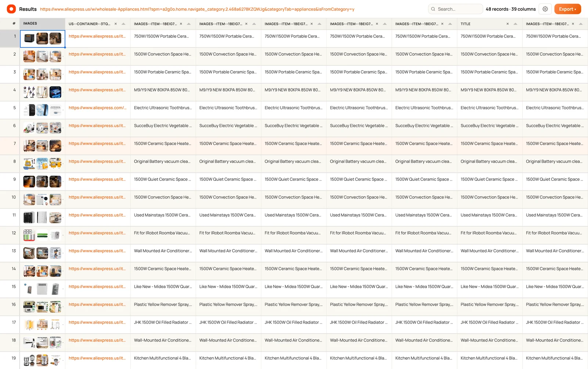
Task: Sort the IMAGES--ITEM column right of TITLE
Action: (x=581, y=24)
